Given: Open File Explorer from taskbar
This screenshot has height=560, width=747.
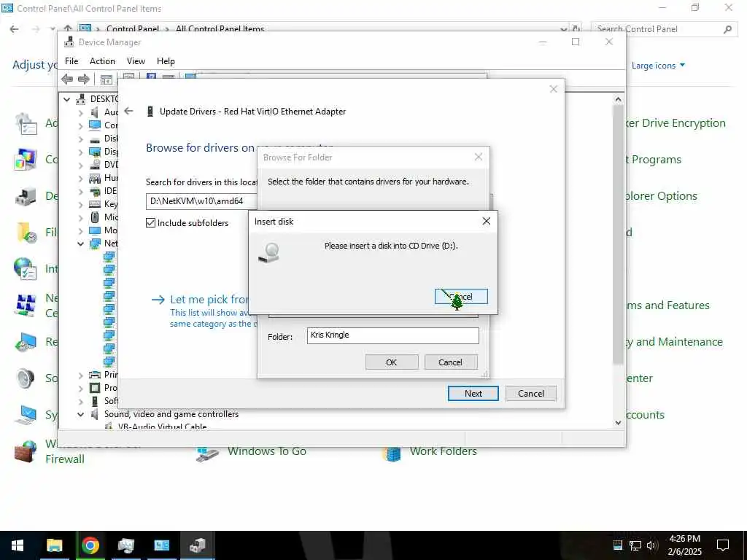Looking at the screenshot, I should 54,545.
